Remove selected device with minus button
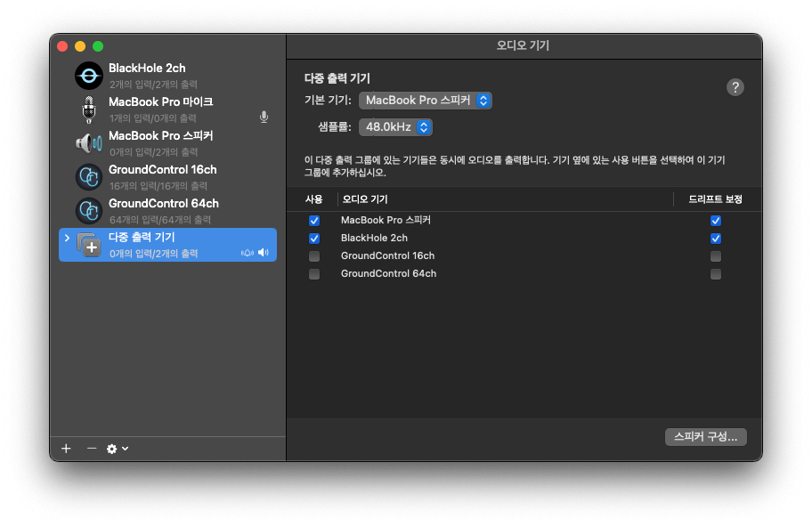 click(92, 449)
